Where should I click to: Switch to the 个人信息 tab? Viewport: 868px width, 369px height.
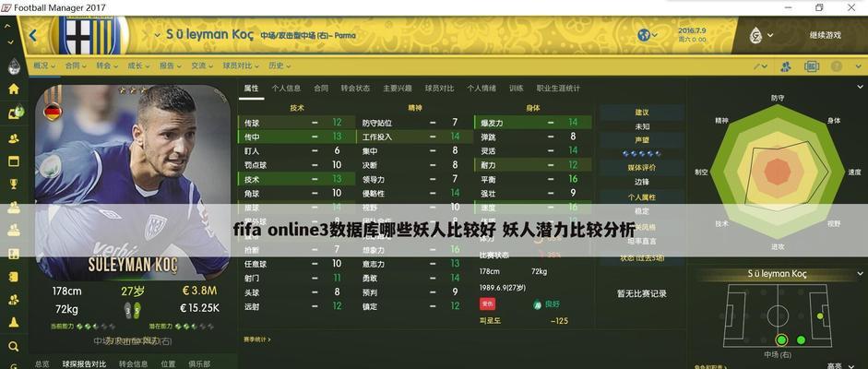pos(286,88)
